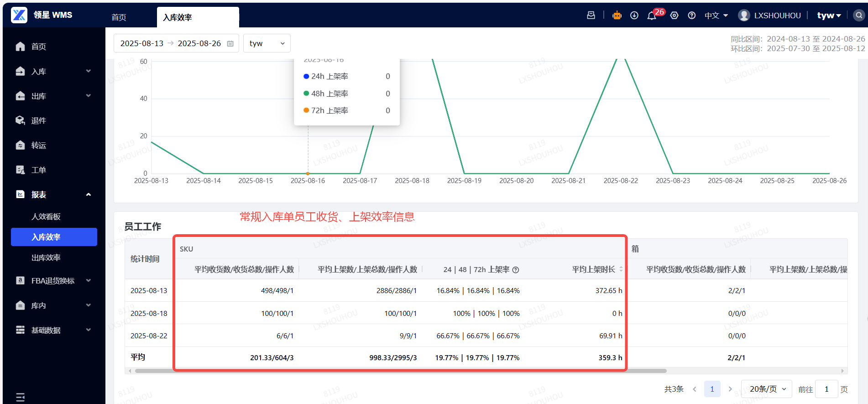Image resolution: width=868 pixels, height=404 pixels.
Task: Click the search magnifier icon
Action: 859,16
